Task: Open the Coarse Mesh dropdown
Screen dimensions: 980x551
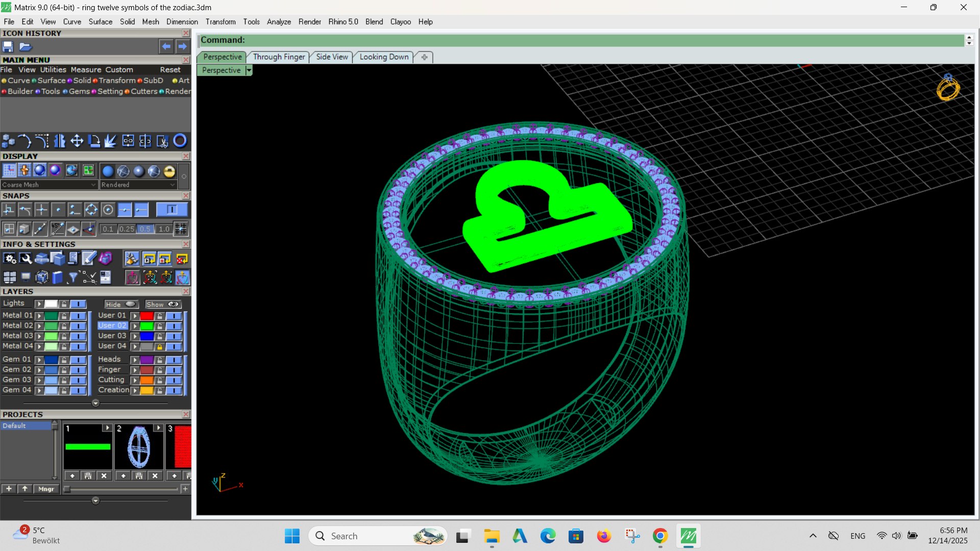Action: pyautogui.click(x=49, y=185)
